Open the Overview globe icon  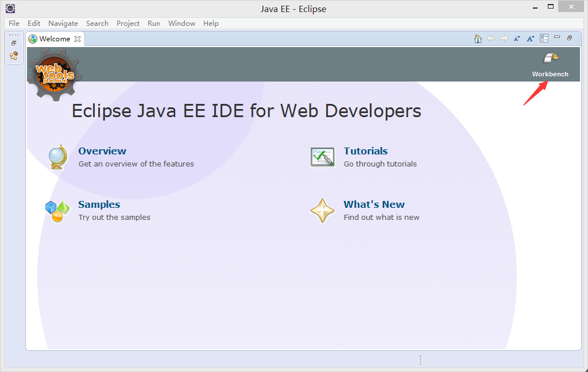(58, 157)
